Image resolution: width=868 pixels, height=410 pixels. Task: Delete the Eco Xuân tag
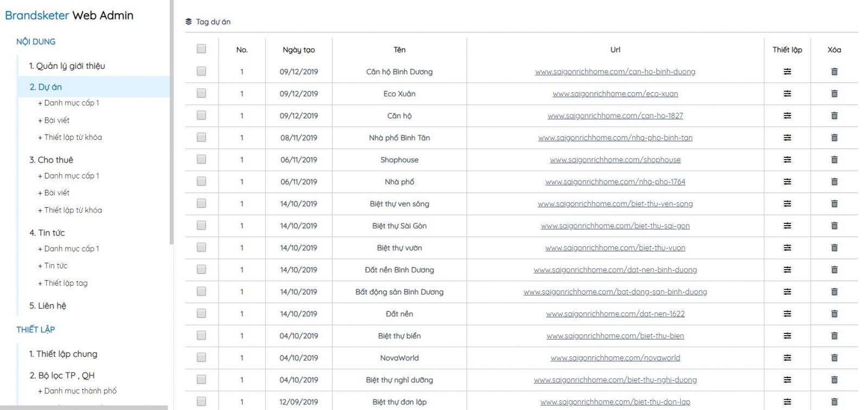834,94
